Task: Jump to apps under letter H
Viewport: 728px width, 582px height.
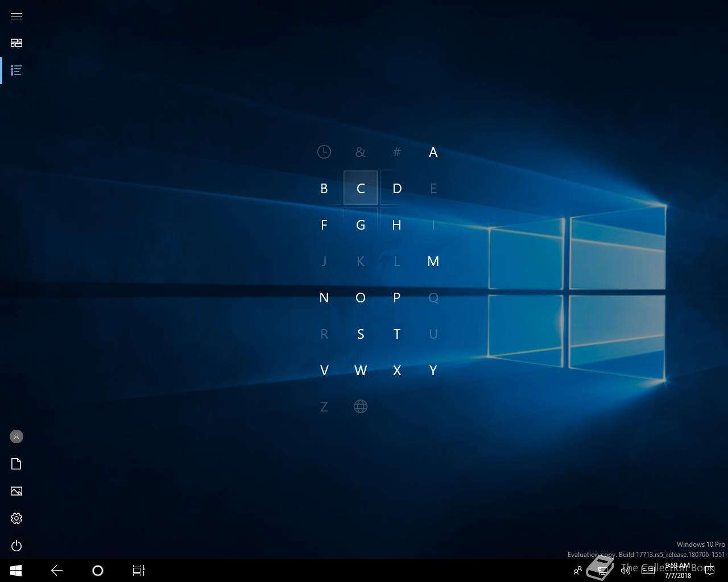Action: pyautogui.click(x=397, y=225)
